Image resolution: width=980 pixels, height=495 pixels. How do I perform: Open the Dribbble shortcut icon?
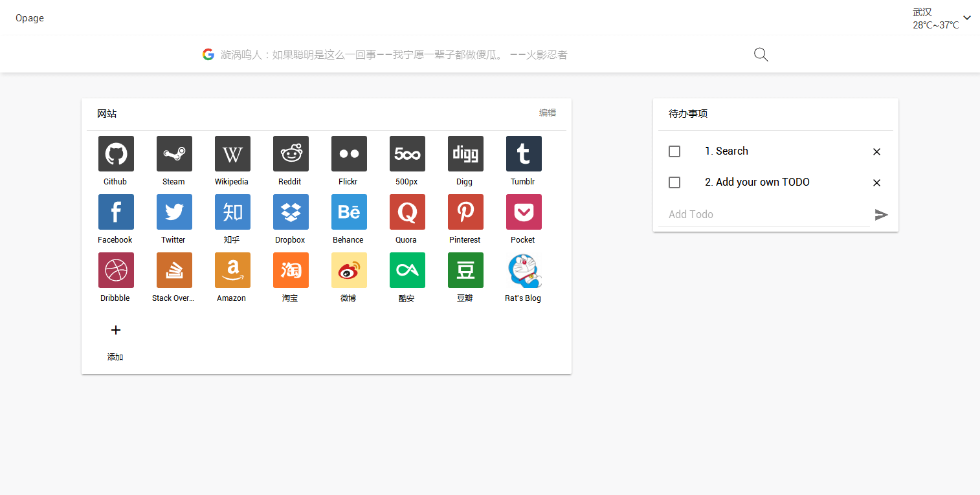(x=116, y=270)
